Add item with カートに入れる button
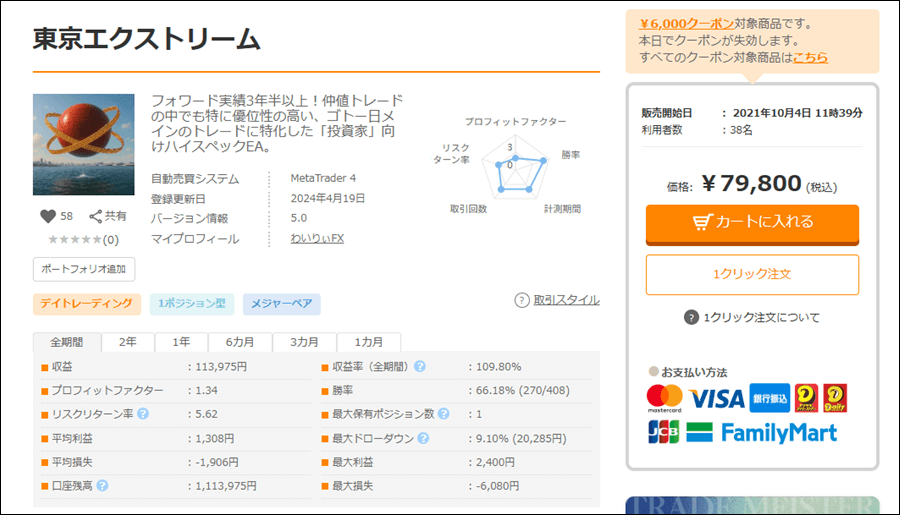900x515 pixels. pyautogui.click(x=752, y=223)
